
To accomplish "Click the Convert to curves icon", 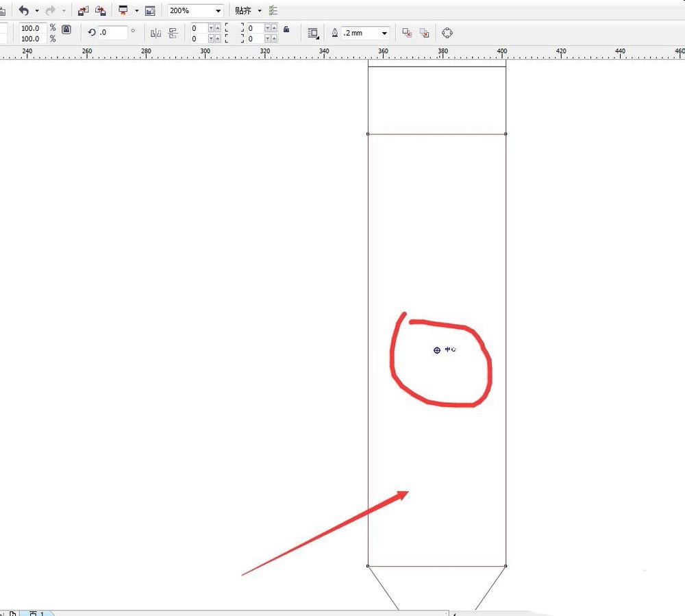I will 447,33.
